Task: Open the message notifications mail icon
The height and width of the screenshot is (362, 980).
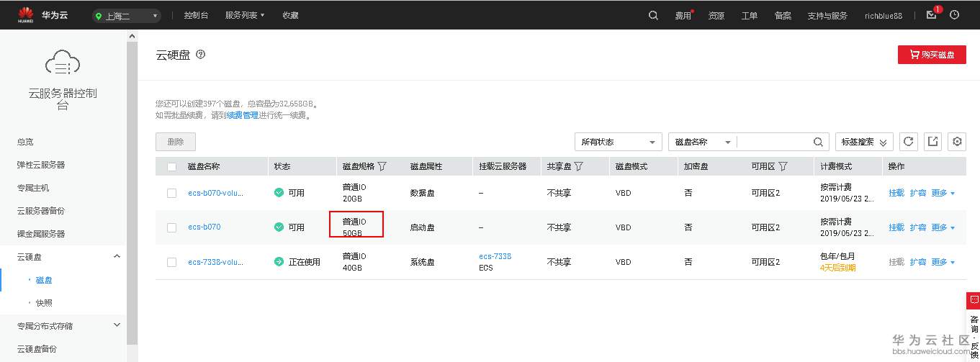Action: pyautogui.click(x=931, y=15)
